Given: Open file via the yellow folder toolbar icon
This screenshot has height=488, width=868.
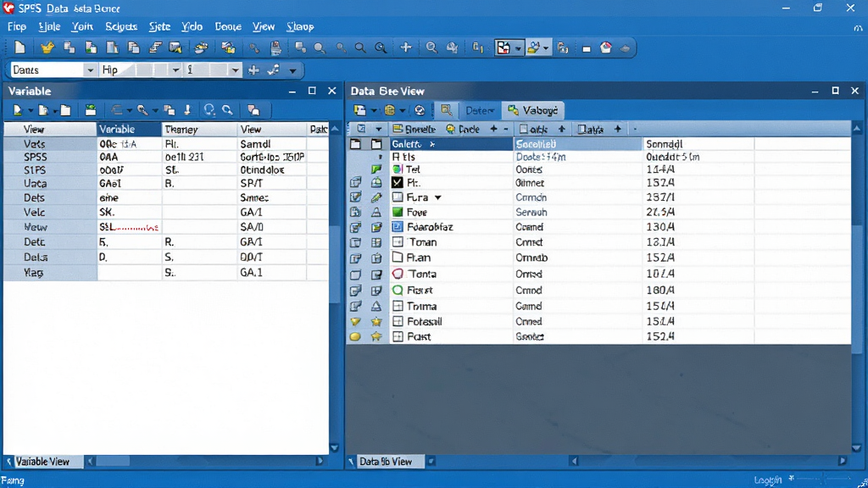Looking at the screenshot, I should pyautogui.click(x=47, y=47).
